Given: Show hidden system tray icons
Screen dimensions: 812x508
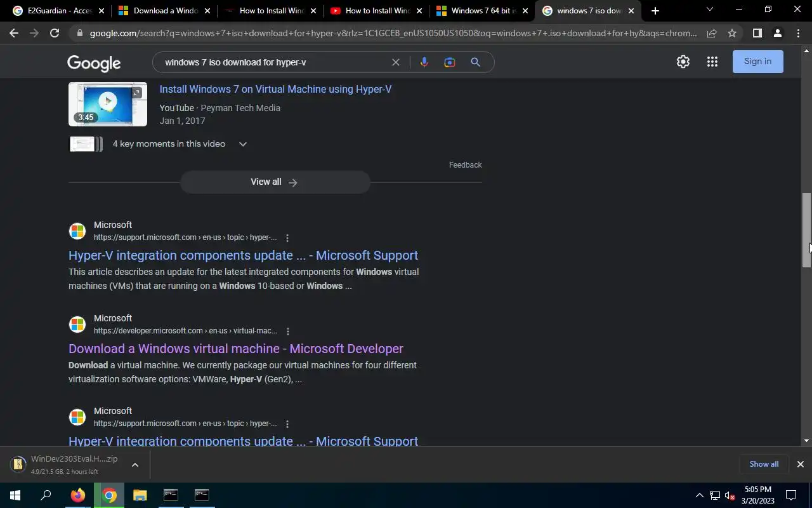Looking at the screenshot, I should [700, 495].
